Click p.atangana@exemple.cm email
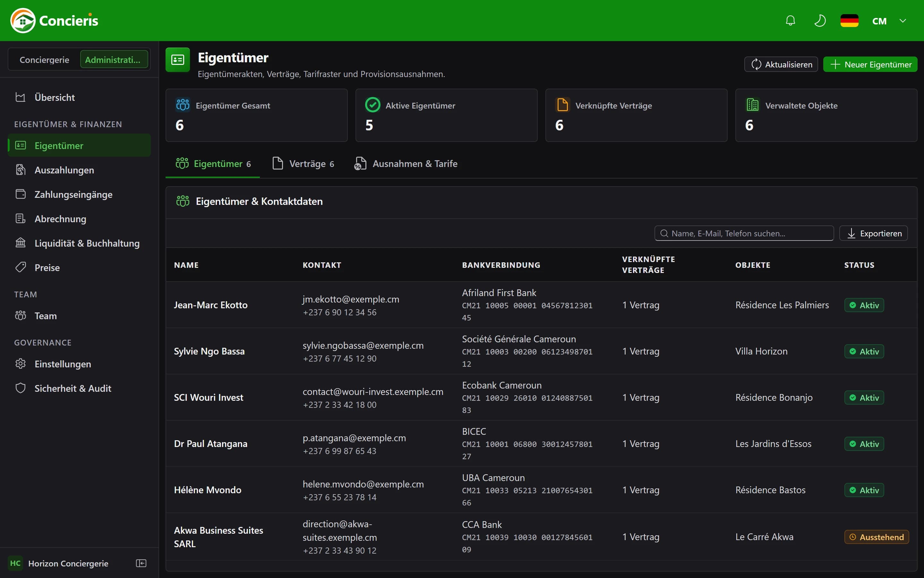The width and height of the screenshot is (924, 578). tap(354, 438)
